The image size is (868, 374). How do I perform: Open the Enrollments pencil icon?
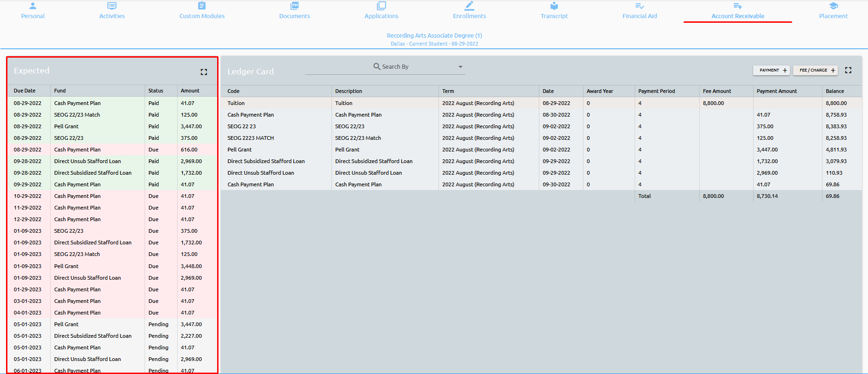point(469,6)
